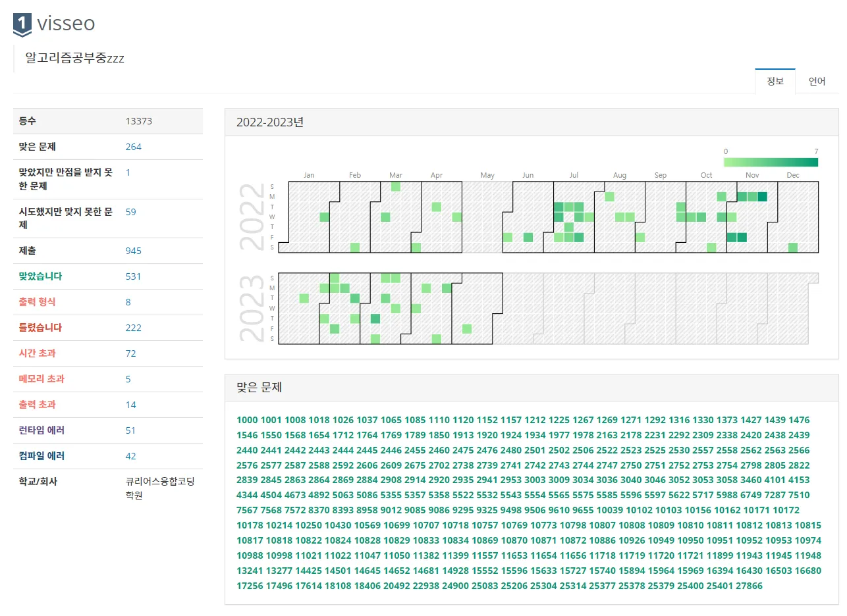The height and width of the screenshot is (616, 847).
Task: Open the 틀렸습니다 count 222
Action: 133,328
